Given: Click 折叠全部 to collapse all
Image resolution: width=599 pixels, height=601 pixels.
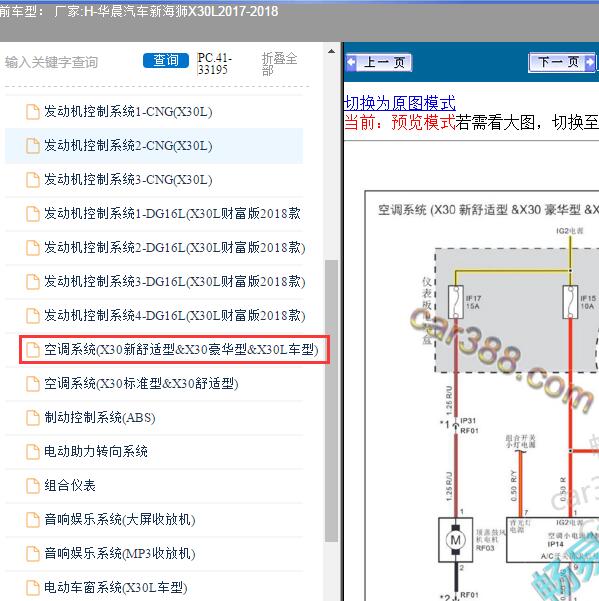Looking at the screenshot, I should (x=279, y=64).
